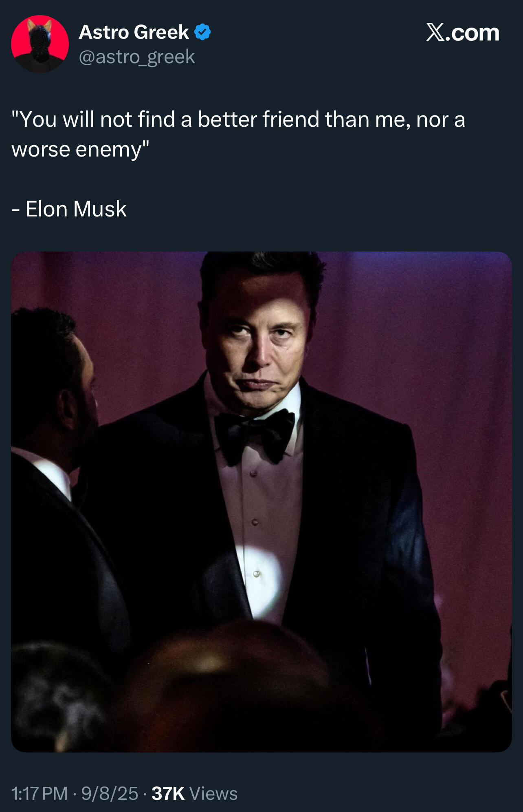Click the 37K view count number

point(168,793)
